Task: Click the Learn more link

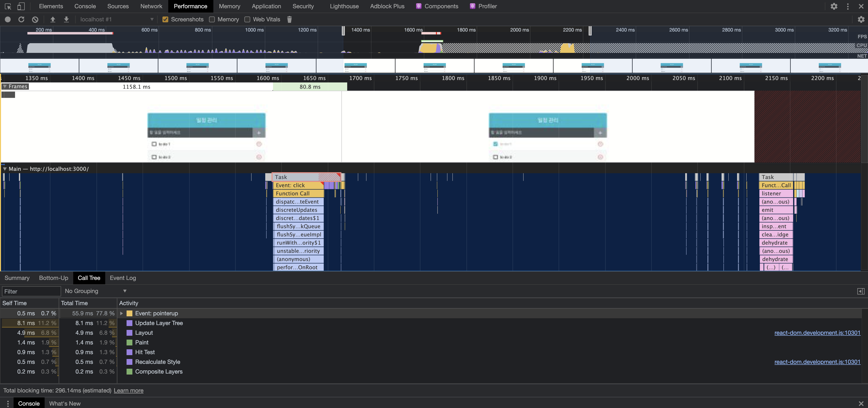Action: point(128,391)
